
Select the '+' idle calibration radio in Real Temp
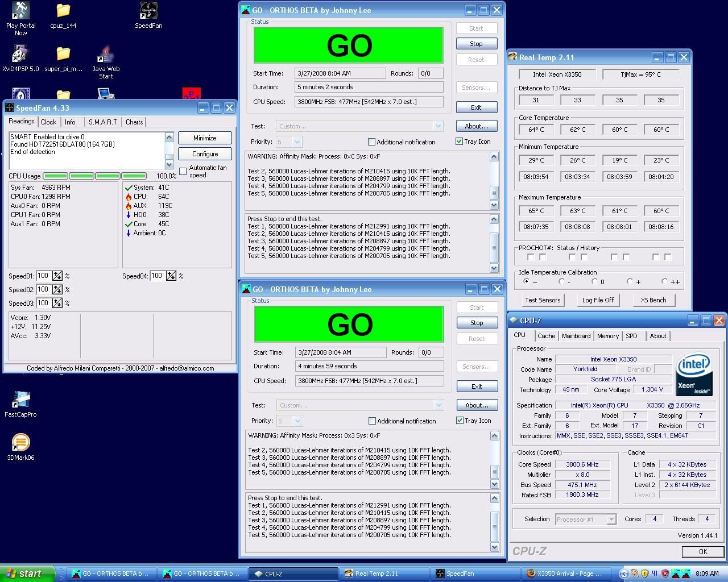pos(630,281)
